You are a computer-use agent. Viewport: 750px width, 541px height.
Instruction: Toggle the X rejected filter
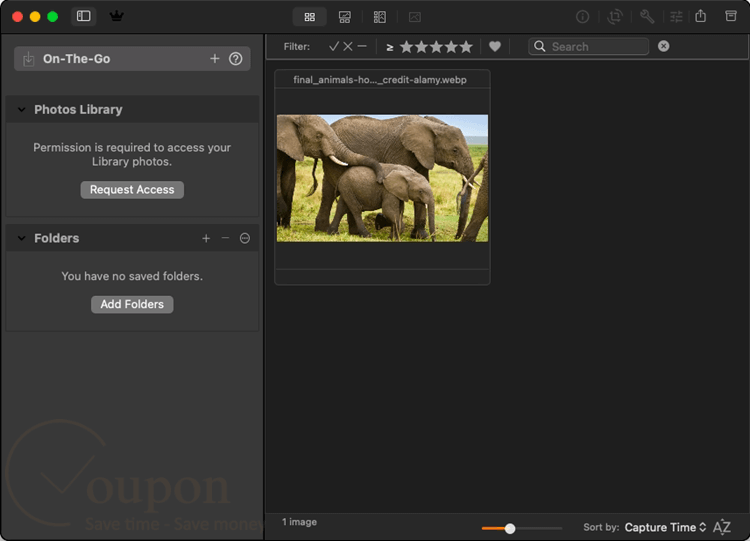coord(348,46)
